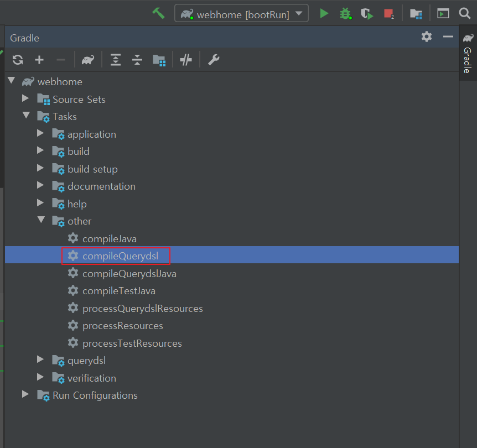The image size is (477, 448).
Task: Select the compileTestJava task
Action: (119, 291)
